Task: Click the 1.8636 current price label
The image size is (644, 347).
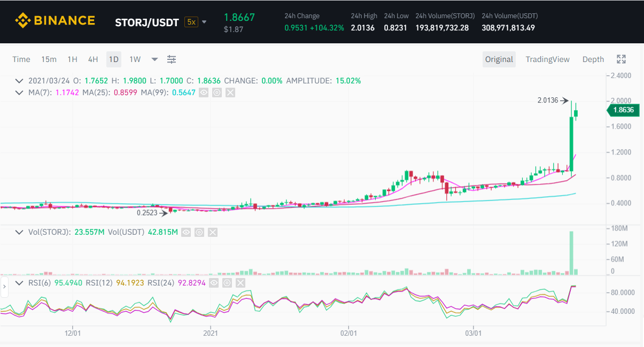Action: click(623, 110)
